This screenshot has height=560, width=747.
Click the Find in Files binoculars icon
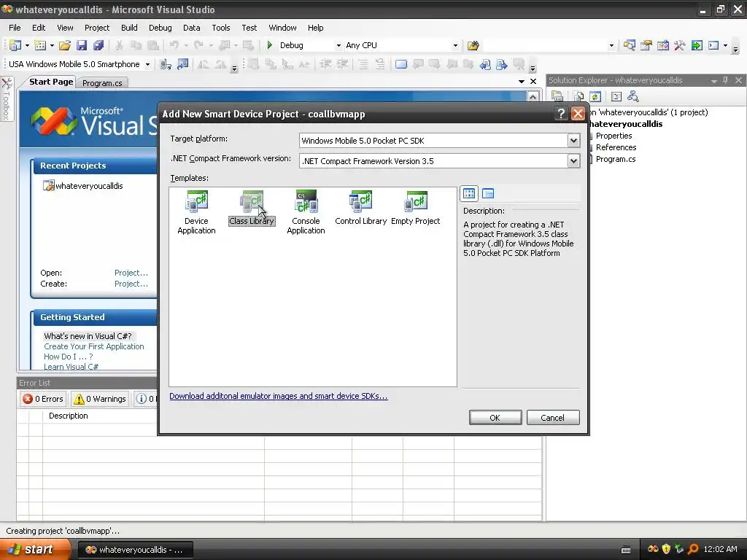coord(473,46)
